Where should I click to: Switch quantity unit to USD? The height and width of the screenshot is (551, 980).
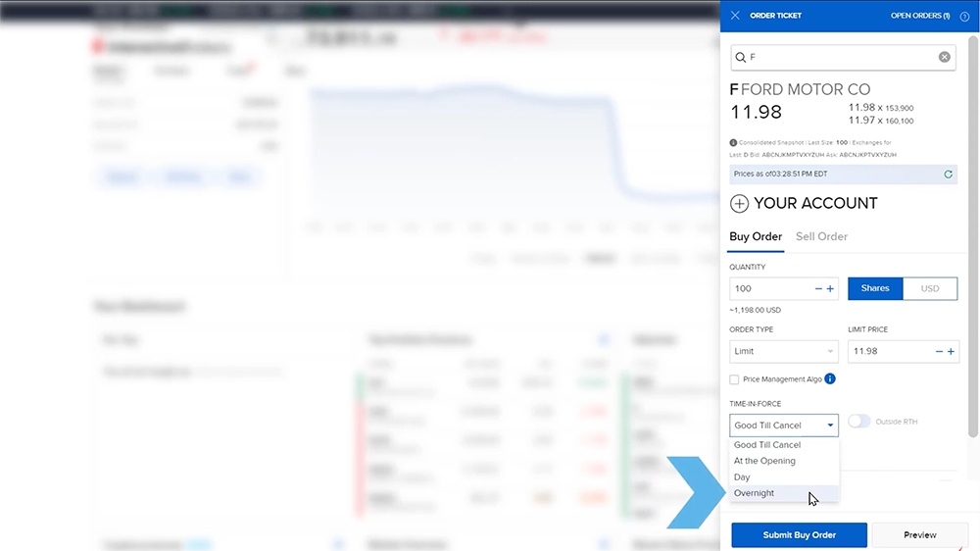(929, 289)
